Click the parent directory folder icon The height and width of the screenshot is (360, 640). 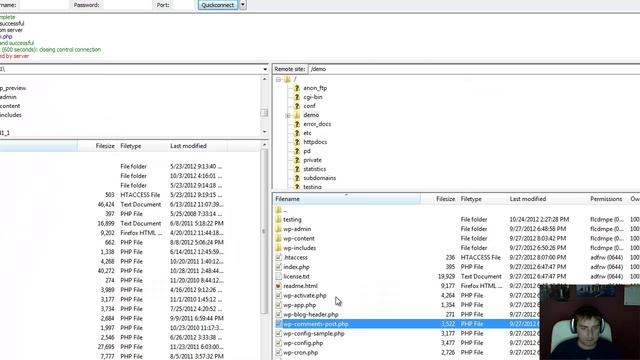278,210
